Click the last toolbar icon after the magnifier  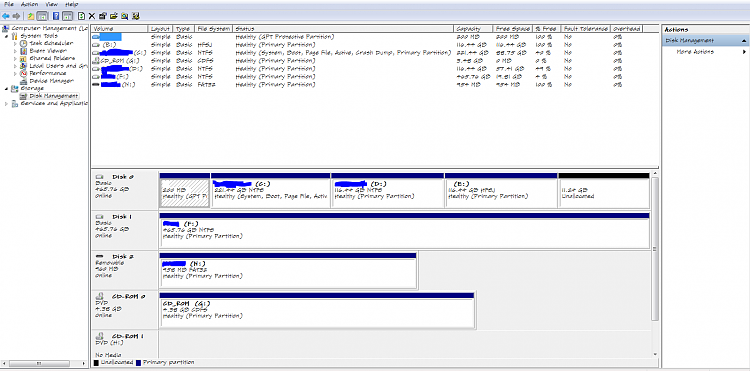click(136, 16)
